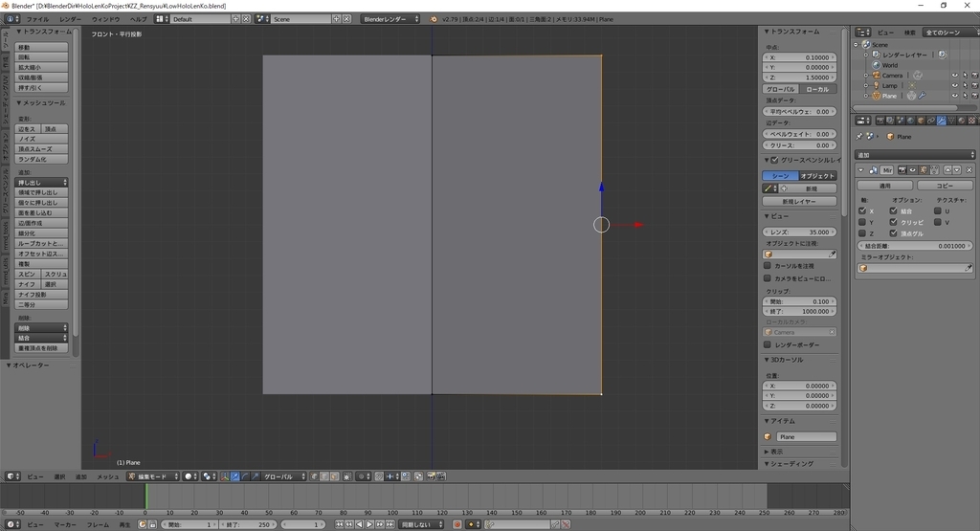The height and width of the screenshot is (531, 980).
Task: Open the World globe tab in Properties
Action: pyautogui.click(x=910, y=121)
